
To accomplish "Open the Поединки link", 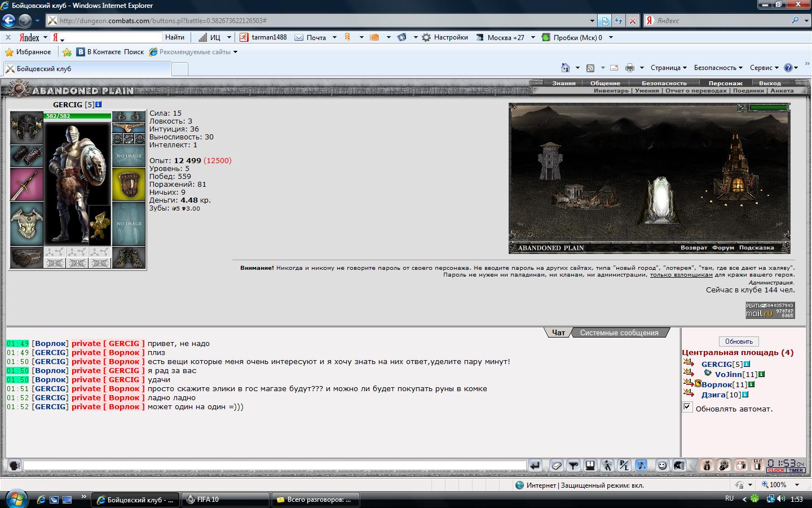I will tap(748, 90).
